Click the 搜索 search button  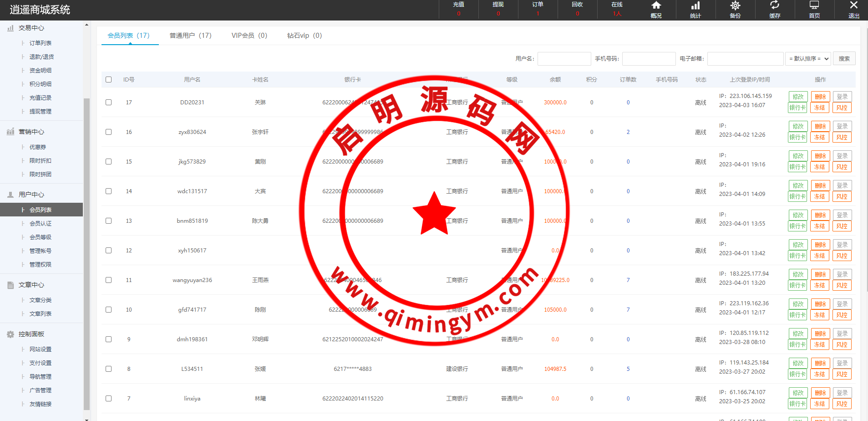click(844, 59)
